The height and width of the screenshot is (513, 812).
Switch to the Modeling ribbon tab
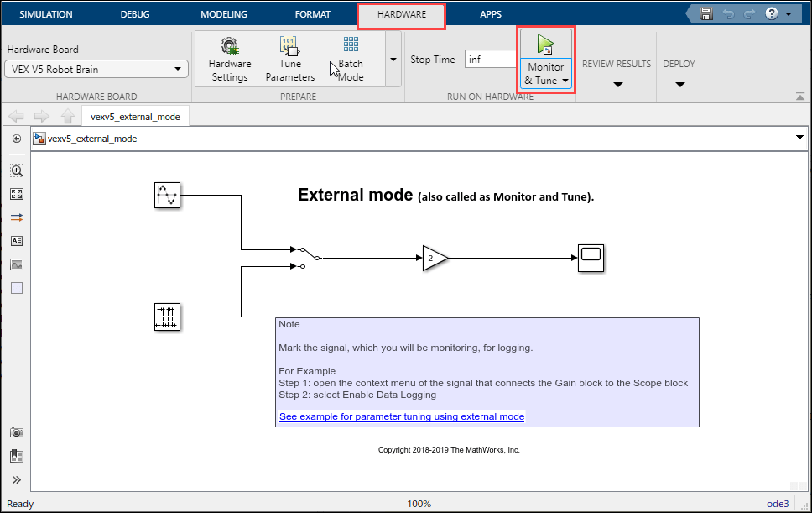224,14
